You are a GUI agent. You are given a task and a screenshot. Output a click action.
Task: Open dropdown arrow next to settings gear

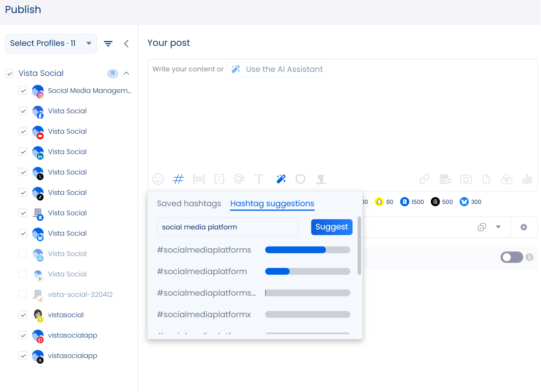pos(498,227)
